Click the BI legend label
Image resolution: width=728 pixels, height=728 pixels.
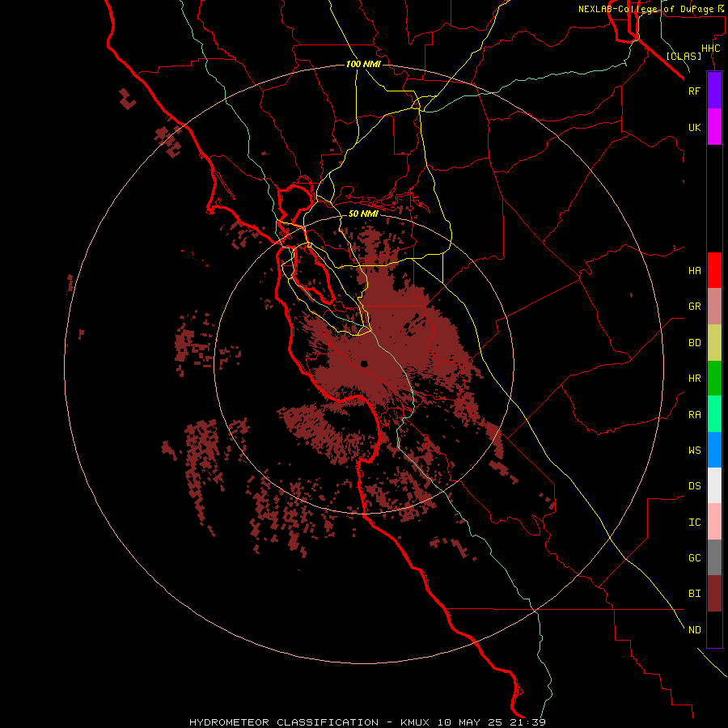[694, 594]
